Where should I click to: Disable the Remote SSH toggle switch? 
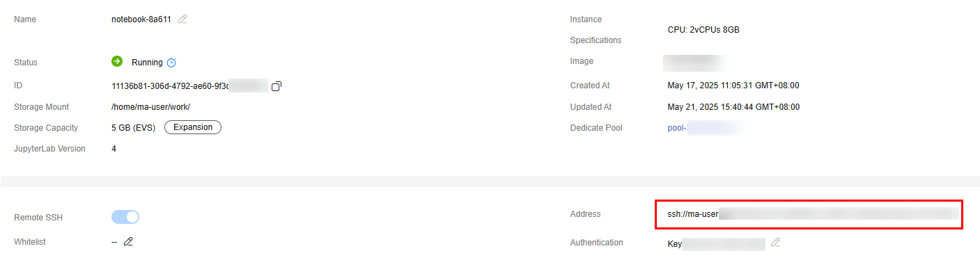[125, 217]
